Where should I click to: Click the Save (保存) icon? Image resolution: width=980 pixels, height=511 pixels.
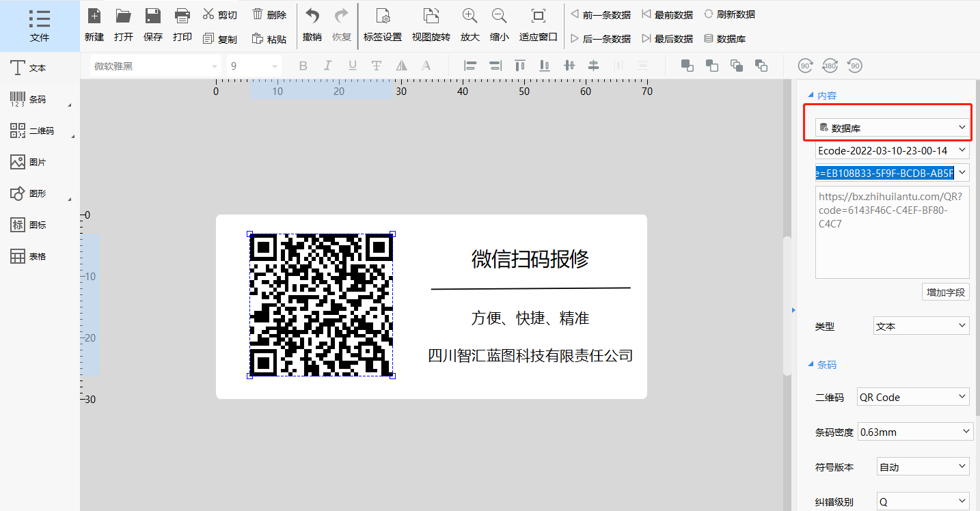coord(153,25)
